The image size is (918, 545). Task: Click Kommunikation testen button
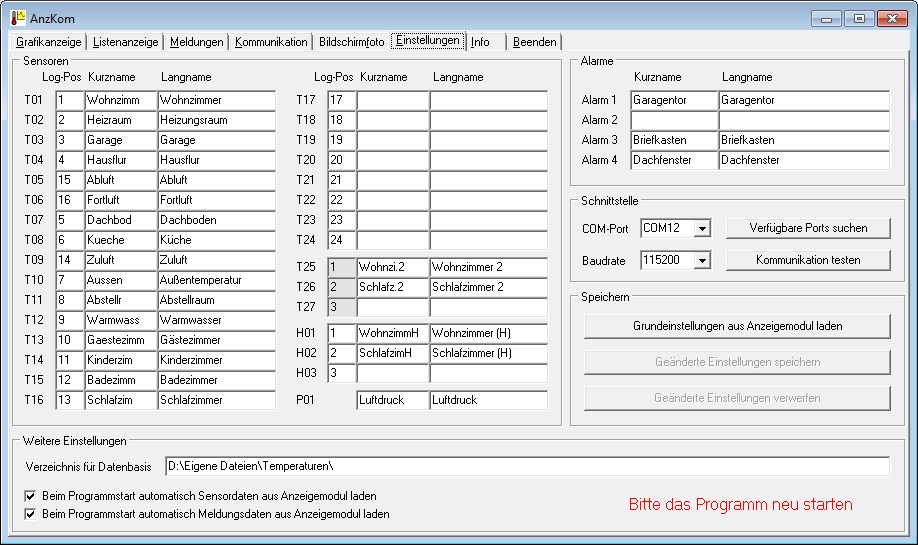coord(808,260)
